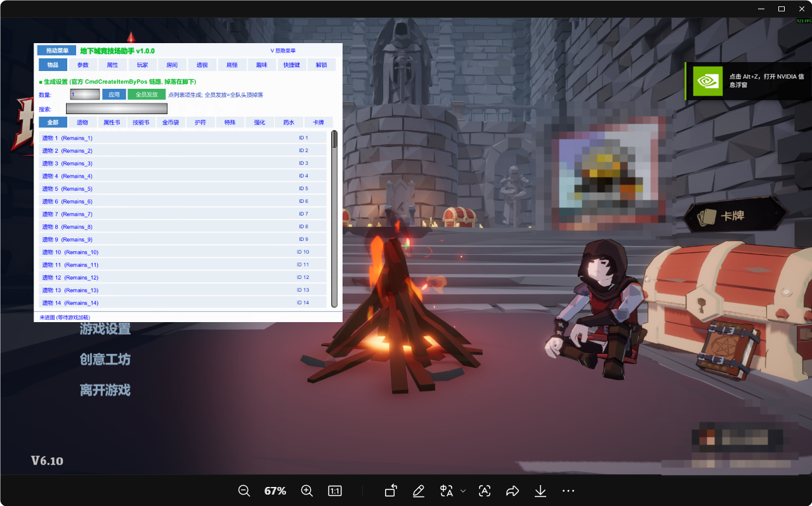Filter items by 属性书
The width and height of the screenshot is (812, 506).
[112, 122]
